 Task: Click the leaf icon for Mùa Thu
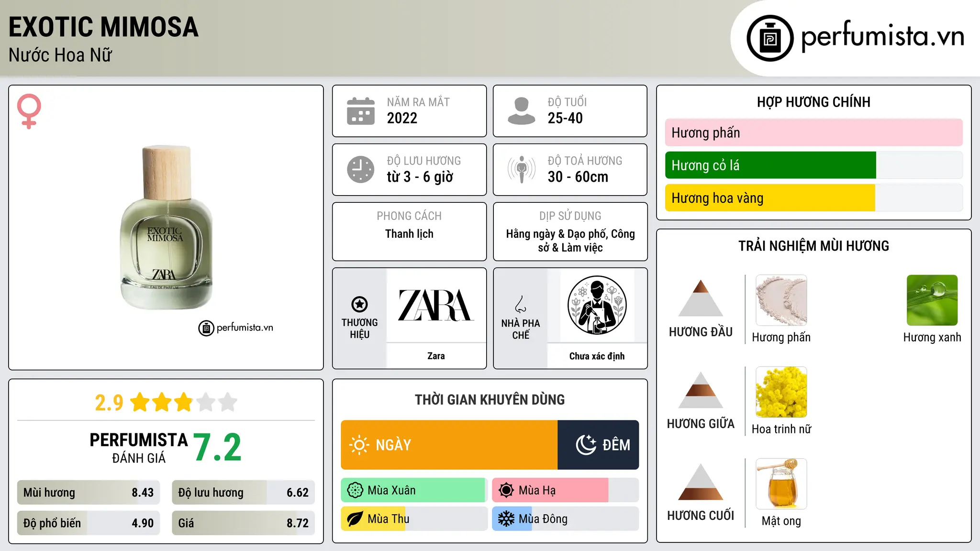pos(355,519)
